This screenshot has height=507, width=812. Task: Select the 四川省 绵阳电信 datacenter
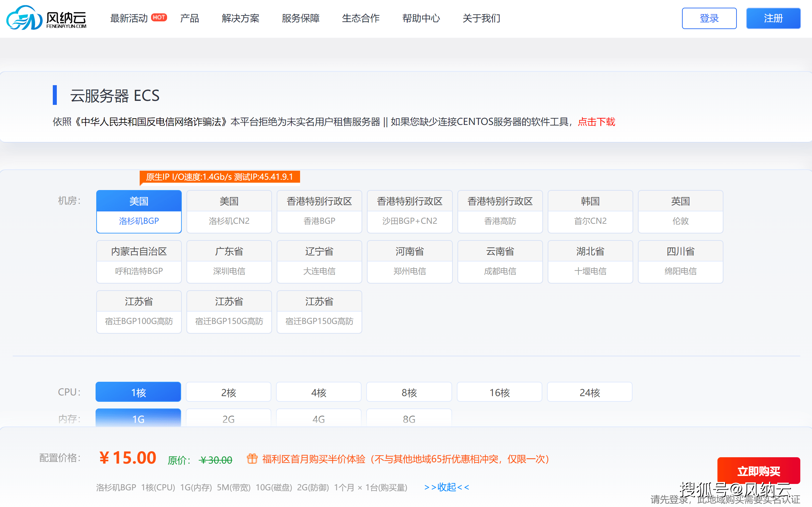coord(681,262)
